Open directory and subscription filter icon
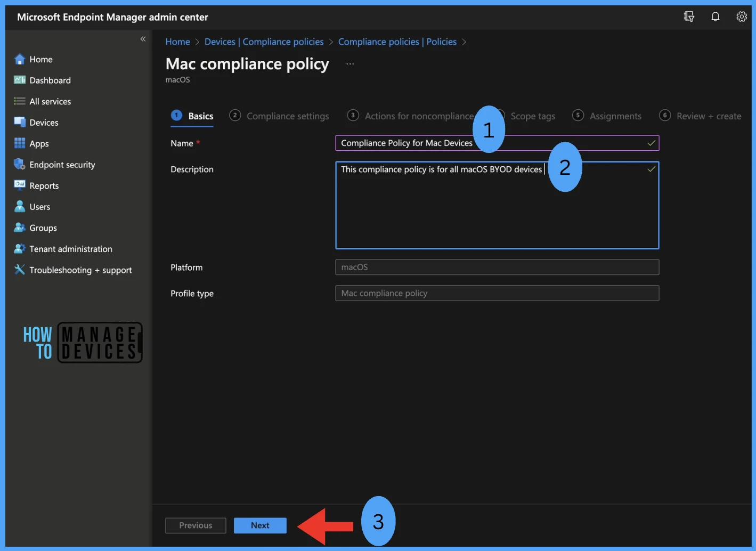756x551 pixels. coord(689,17)
